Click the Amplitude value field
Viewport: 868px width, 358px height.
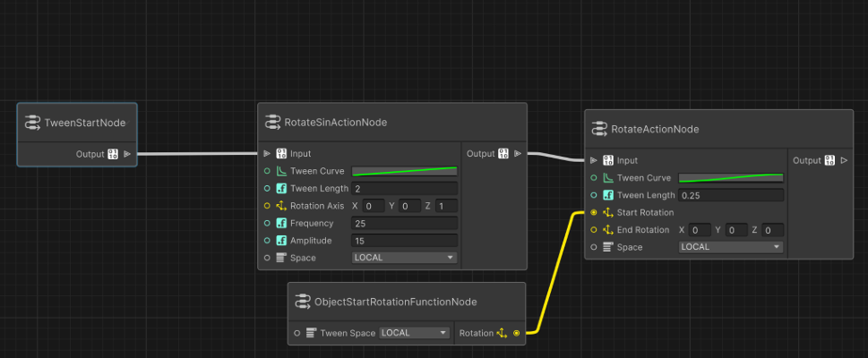click(404, 241)
